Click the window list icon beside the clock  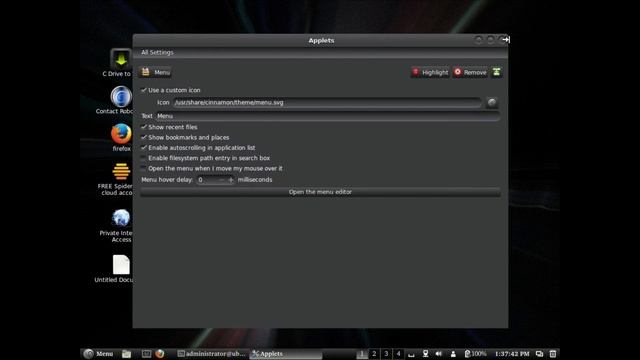tap(539, 354)
